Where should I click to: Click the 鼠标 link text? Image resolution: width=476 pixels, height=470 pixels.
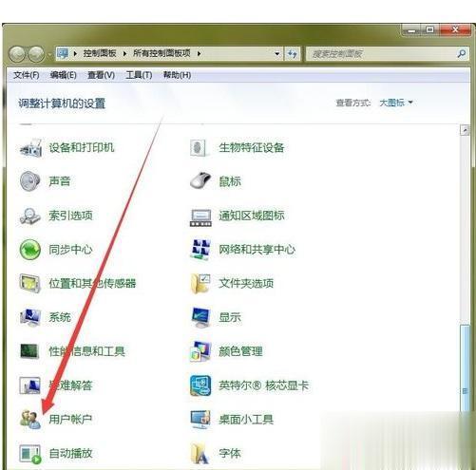[x=230, y=181]
